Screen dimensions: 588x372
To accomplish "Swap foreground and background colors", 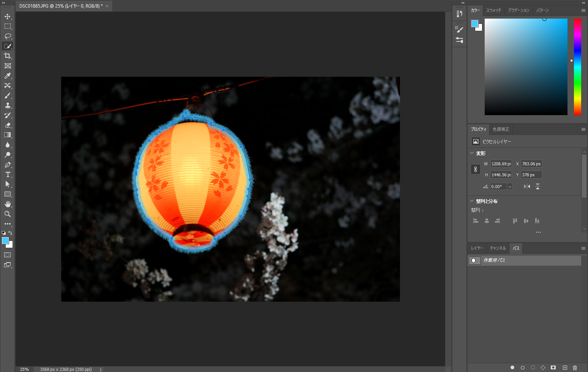I will point(11,233).
